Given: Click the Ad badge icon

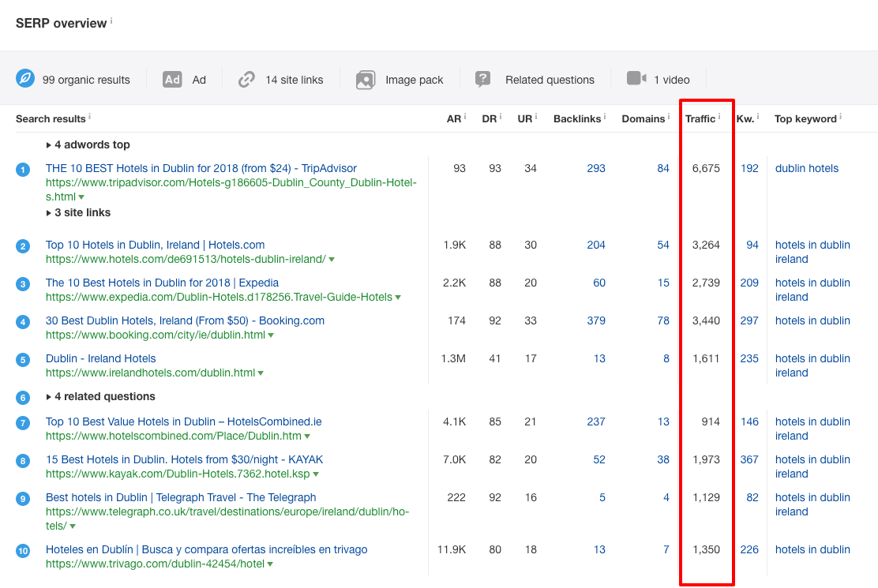Looking at the screenshot, I should [x=172, y=80].
